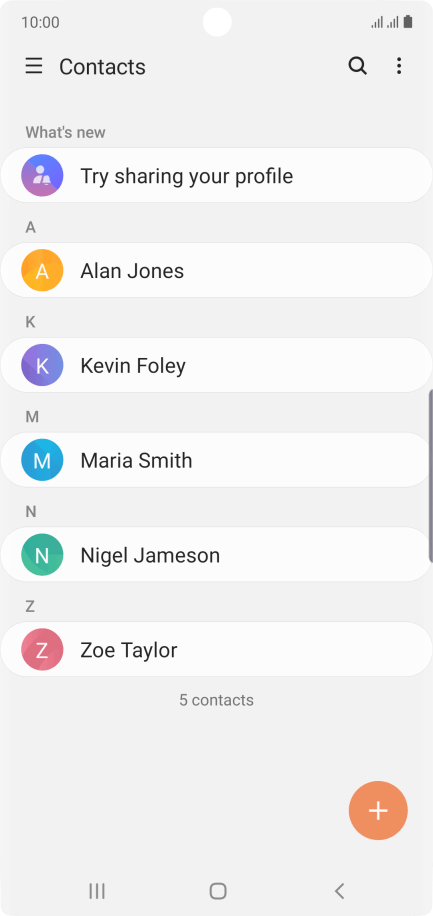This screenshot has height=916, width=433.
Task: Tap Maria Smith's blue M avatar
Action: [x=42, y=460]
